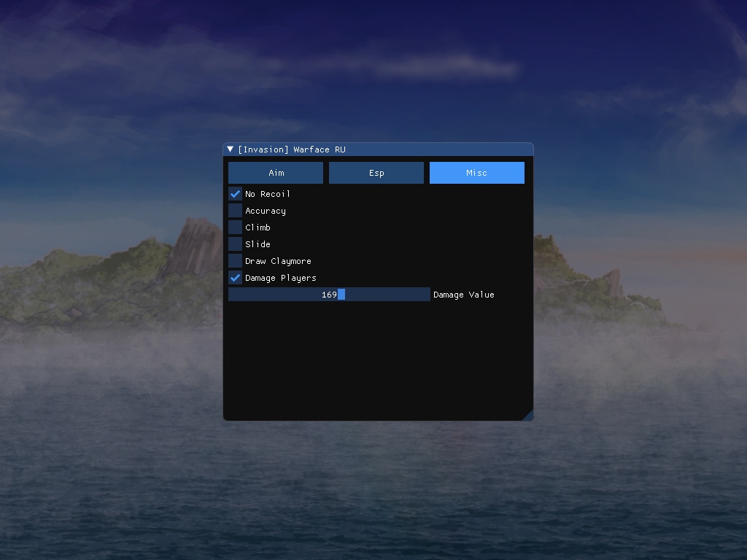Click the Damage Value slider handle
This screenshot has width=747, height=560.
341,295
